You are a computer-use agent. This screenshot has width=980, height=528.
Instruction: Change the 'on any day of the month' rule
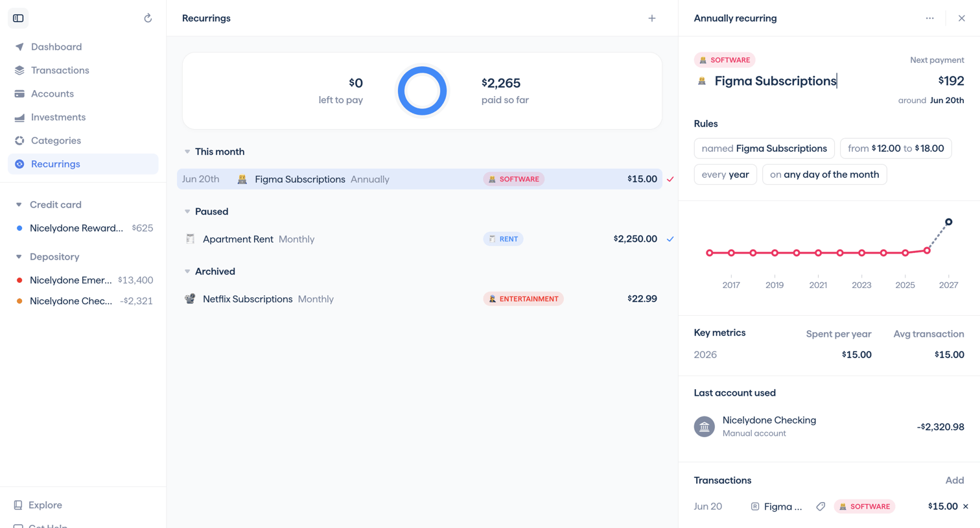coord(824,174)
